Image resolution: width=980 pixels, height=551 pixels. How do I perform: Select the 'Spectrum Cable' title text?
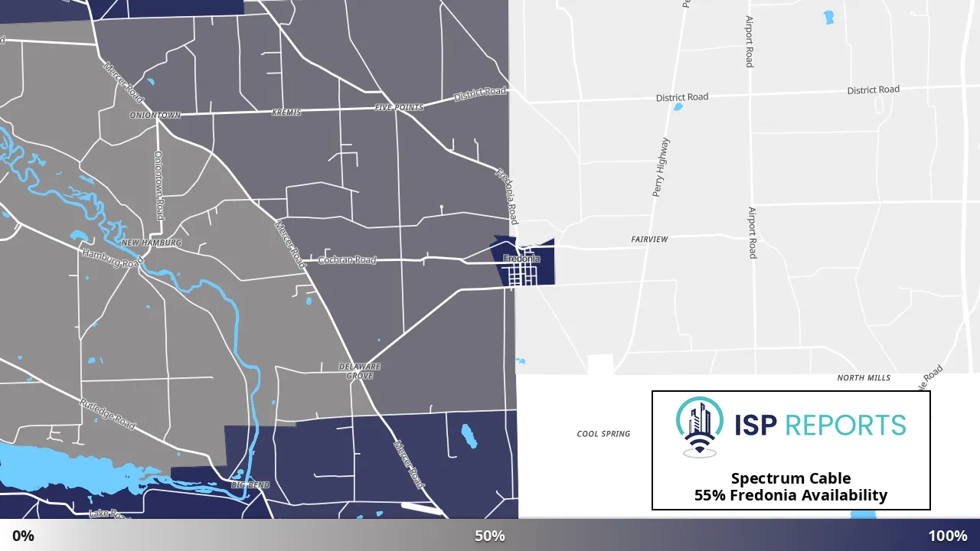[791, 479]
